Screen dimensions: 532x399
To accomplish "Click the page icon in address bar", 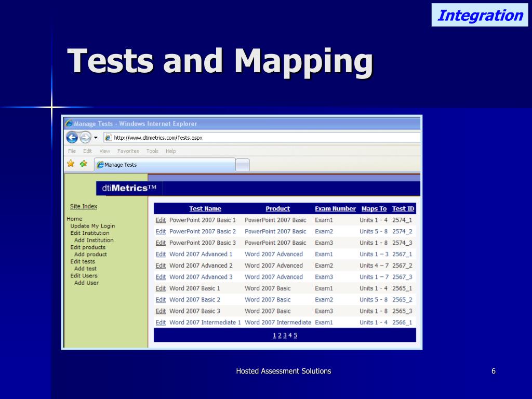I will (x=108, y=137).
